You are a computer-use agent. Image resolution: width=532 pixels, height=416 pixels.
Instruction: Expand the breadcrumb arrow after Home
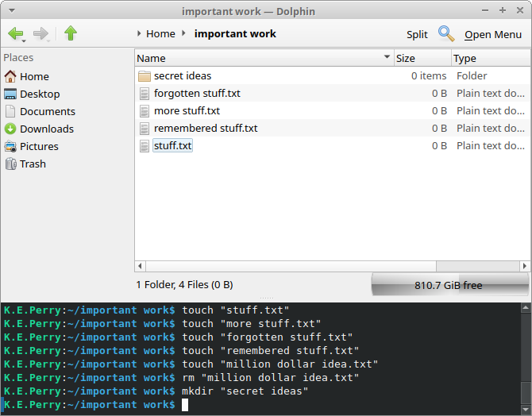pyautogui.click(x=183, y=33)
